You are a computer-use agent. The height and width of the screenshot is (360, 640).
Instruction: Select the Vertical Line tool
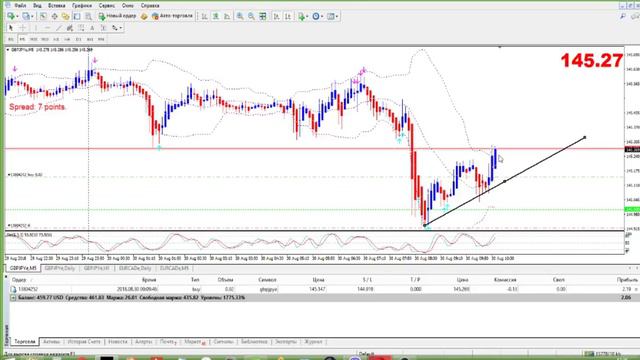pyautogui.click(x=36, y=28)
